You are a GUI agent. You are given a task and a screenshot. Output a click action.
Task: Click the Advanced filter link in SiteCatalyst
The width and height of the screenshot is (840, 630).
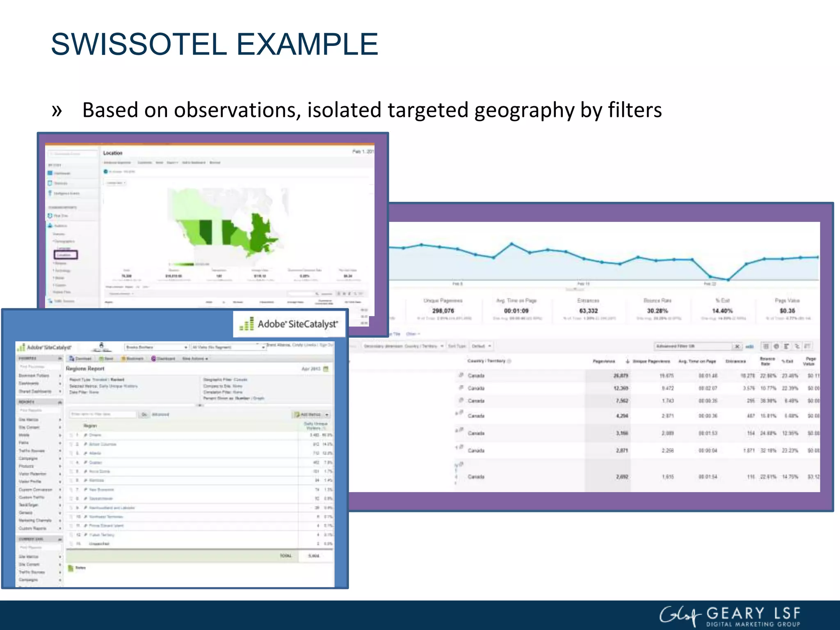click(160, 415)
